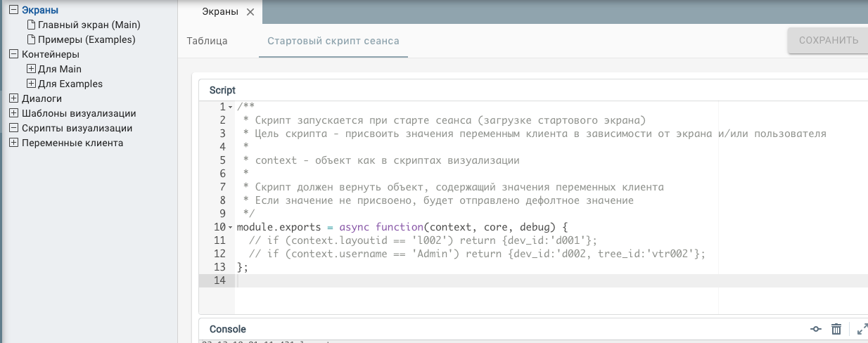Viewport: 868px width, 343px height.
Task: Toggle code fold arrow on line 10
Action: click(230, 228)
